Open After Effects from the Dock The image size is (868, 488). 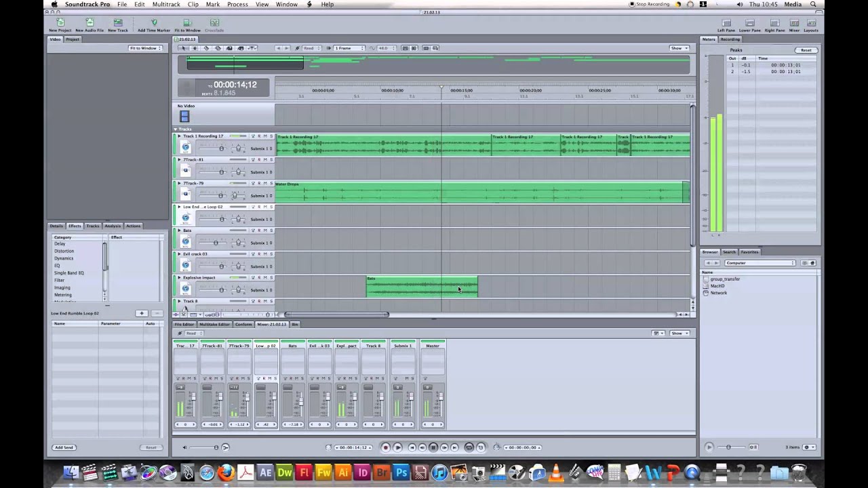point(265,472)
